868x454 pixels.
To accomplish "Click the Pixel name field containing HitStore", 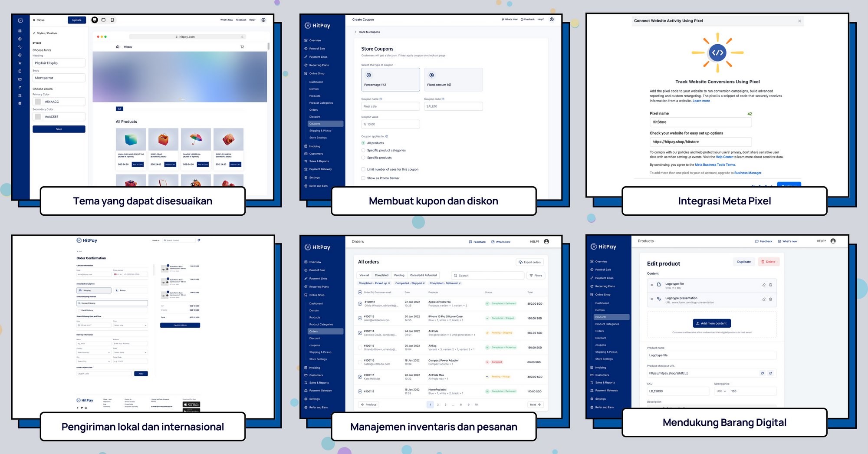I will pyautogui.click(x=700, y=122).
